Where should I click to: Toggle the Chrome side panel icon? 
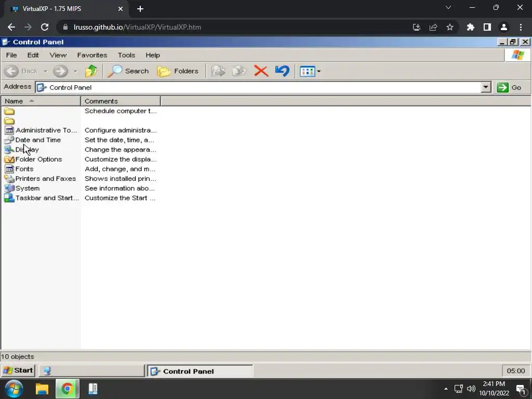pos(487,27)
